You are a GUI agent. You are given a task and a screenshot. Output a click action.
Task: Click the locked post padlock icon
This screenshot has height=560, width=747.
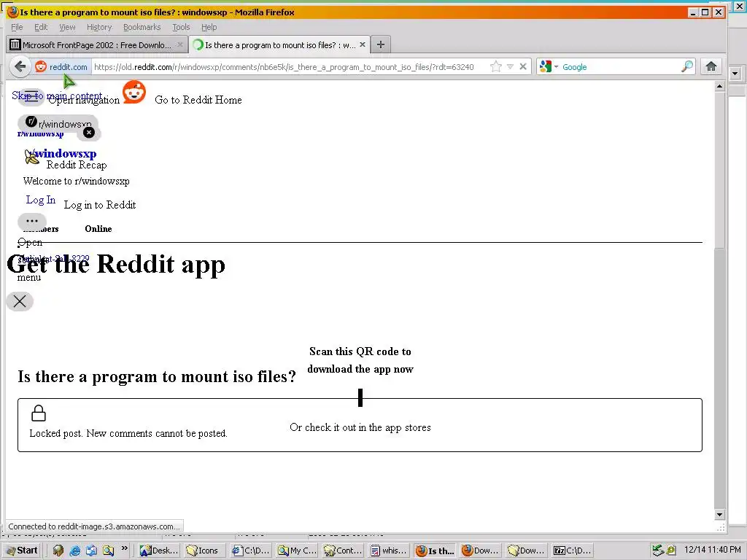(39, 413)
